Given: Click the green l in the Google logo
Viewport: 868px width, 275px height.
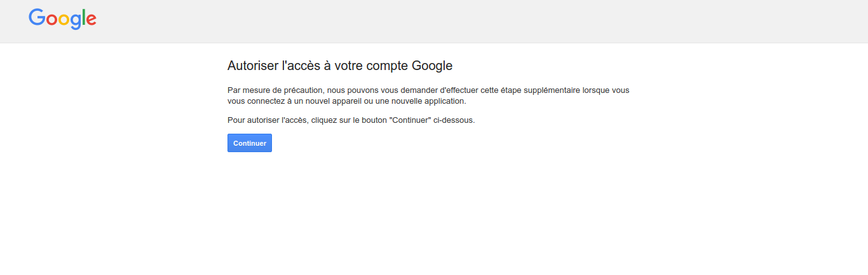Looking at the screenshot, I should point(84,18).
